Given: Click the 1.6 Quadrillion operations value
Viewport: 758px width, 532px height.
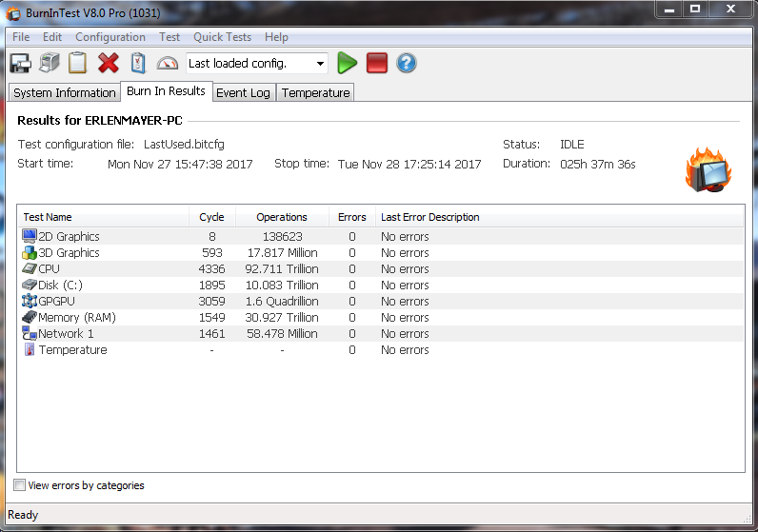Looking at the screenshot, I should coord(282,301).
